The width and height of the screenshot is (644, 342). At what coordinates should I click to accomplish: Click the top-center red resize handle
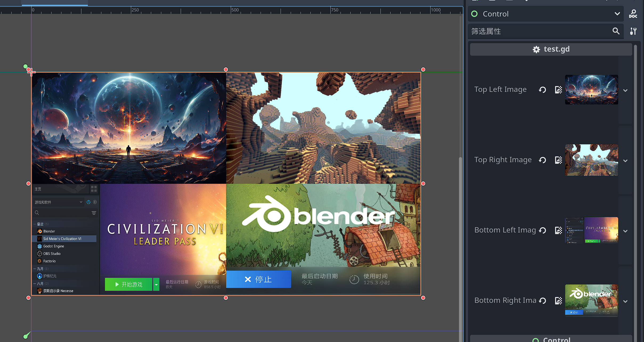[x=226, y=70]
